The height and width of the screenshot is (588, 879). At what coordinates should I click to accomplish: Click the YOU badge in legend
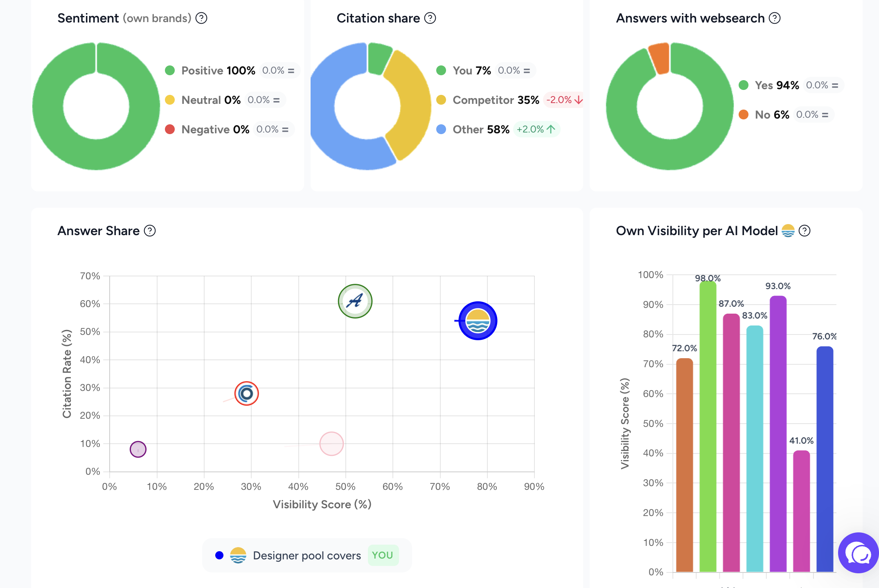(383, 555)
